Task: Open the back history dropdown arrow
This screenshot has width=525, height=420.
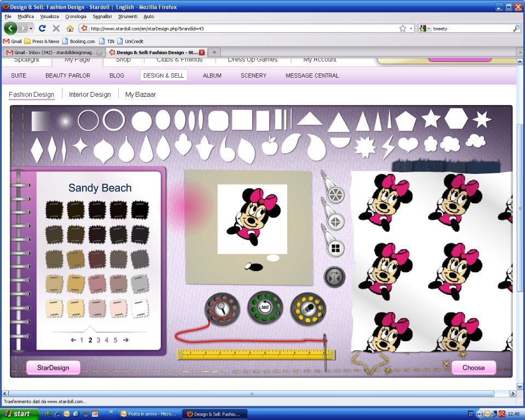Action: (31, 28)
